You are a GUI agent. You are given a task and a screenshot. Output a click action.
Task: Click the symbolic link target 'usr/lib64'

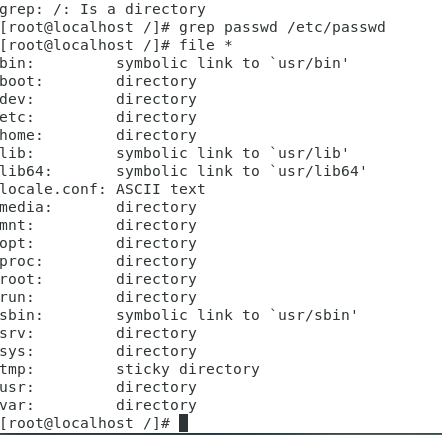coord(318,171)
